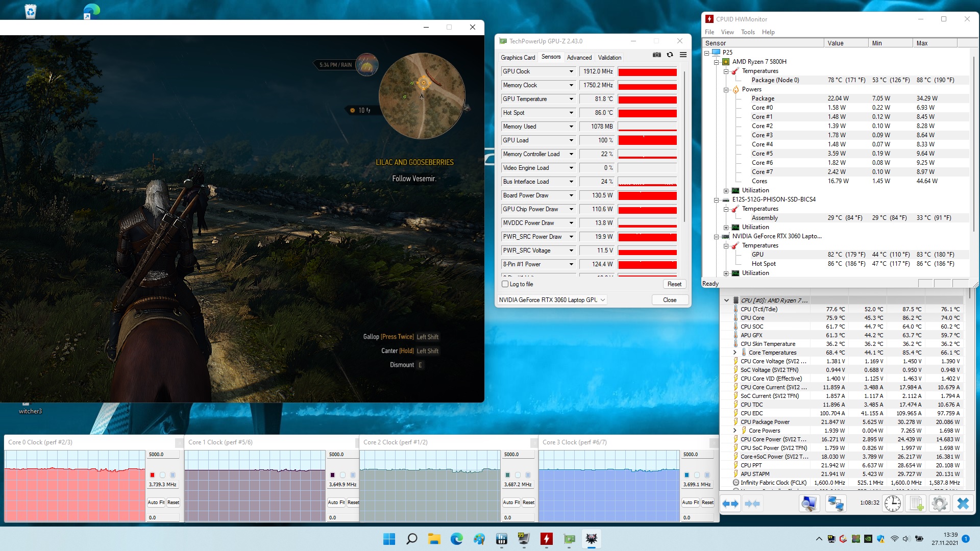Image resolution: width=980 pixels, height=551 pixels.
Task: Open the GPU-Z hamburger menu
Action: click(683, 55)
